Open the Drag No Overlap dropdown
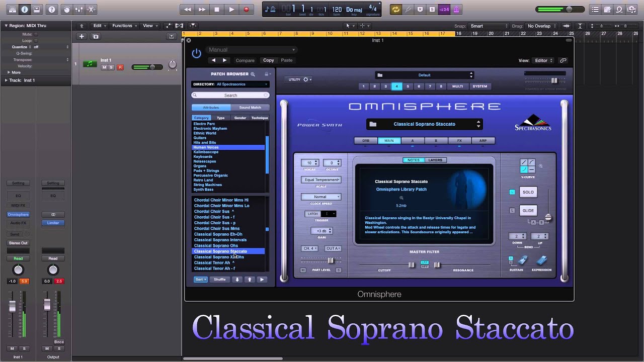The height and width of the screenshot is (362, 644). coord(542,26)
